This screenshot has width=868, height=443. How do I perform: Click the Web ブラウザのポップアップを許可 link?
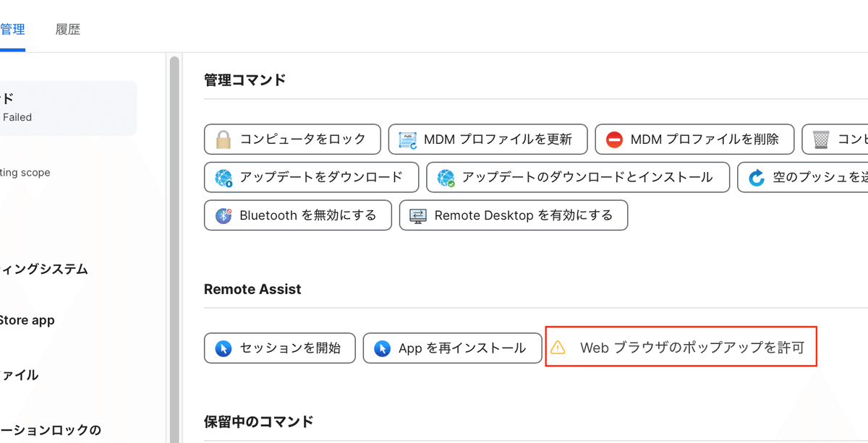692,348
